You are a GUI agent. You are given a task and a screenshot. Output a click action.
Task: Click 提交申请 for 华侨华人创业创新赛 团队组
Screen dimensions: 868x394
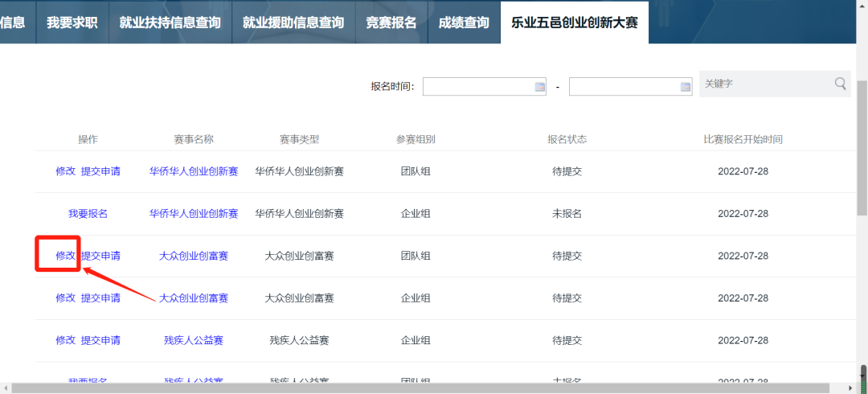(x=100, y=171)
